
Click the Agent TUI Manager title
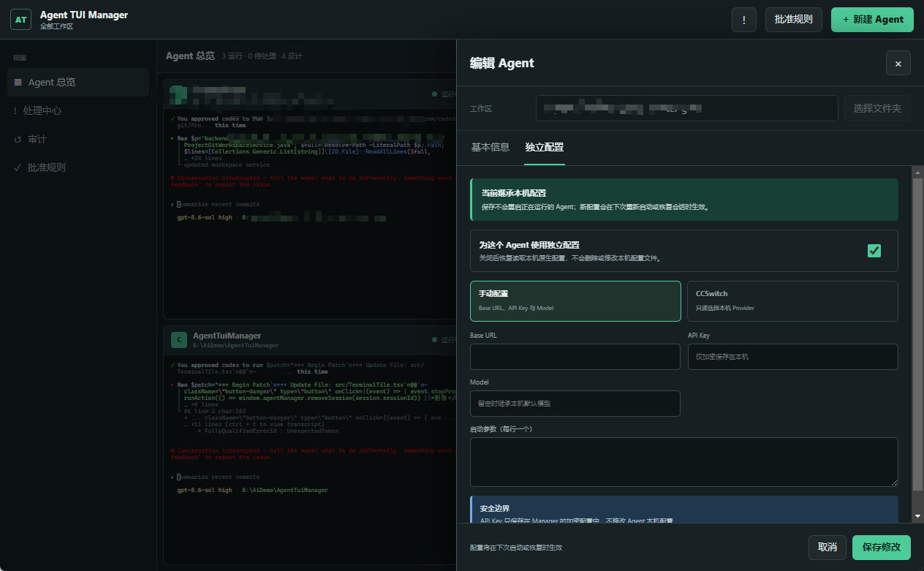[x=84, y=15]
